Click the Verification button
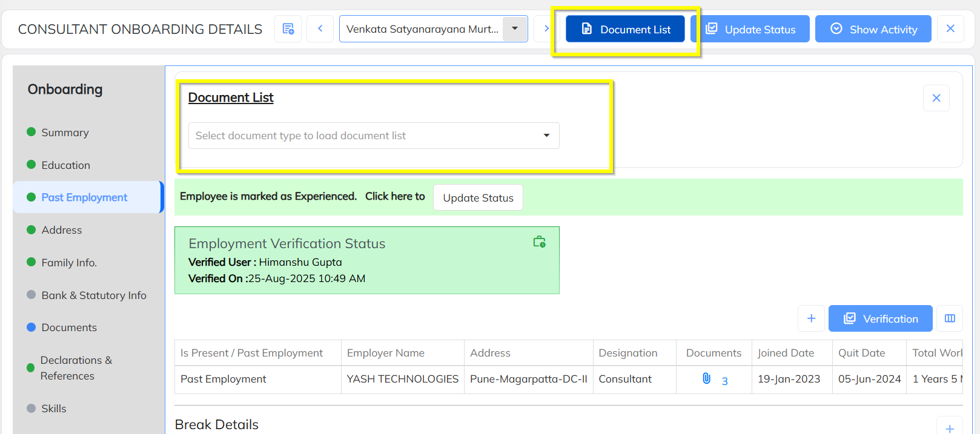Viewport: 980px width, 434px height. click(x=880, y=318)
